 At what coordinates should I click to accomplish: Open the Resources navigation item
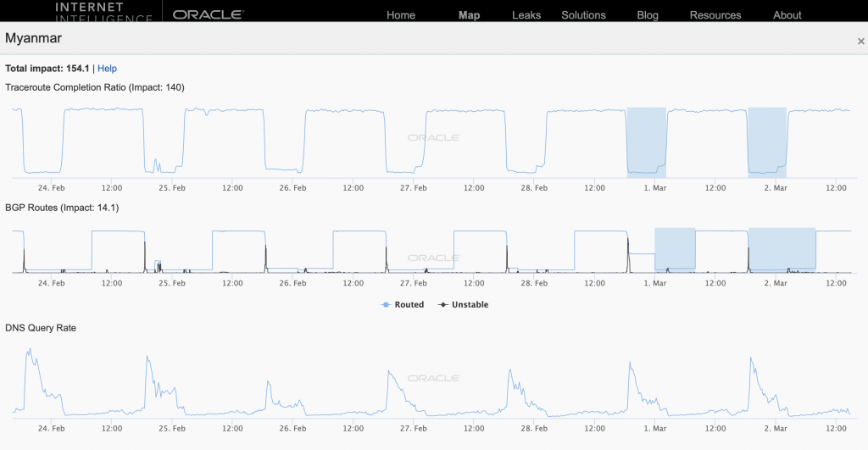coord(715,15)
